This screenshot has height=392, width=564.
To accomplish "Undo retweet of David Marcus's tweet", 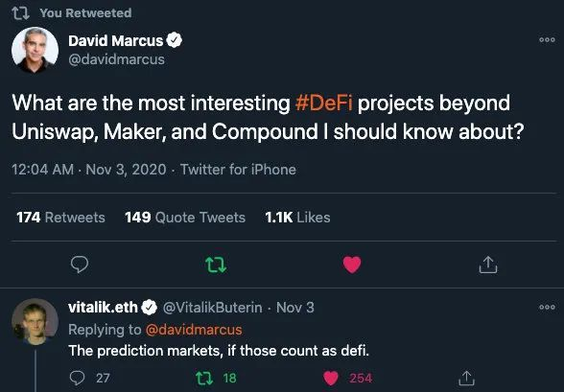I will tap(216, 265).
